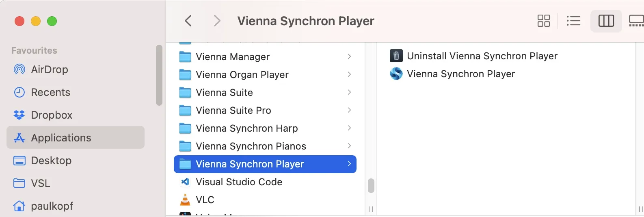The height and width of the screenshot is (217, 644).
Task: Toggle column view layout
Action: 606,21
